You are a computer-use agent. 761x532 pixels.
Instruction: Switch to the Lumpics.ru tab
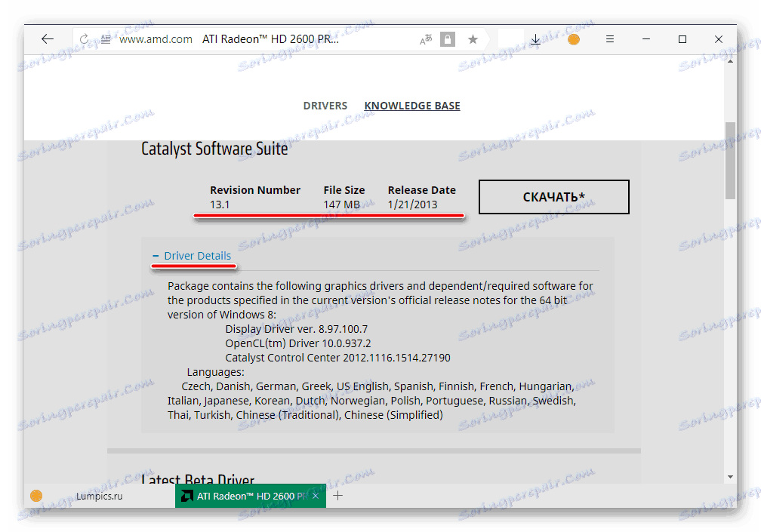[98, 496]
